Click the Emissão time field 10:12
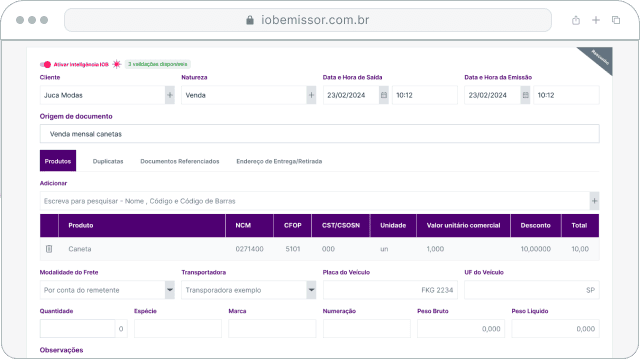The image size is (640, 360). click(567, 95)
